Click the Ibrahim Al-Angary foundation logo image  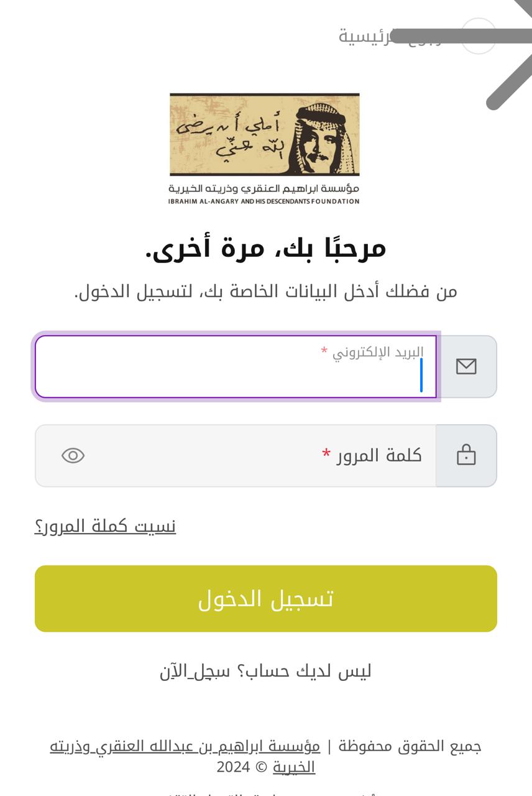coord(265,135)
